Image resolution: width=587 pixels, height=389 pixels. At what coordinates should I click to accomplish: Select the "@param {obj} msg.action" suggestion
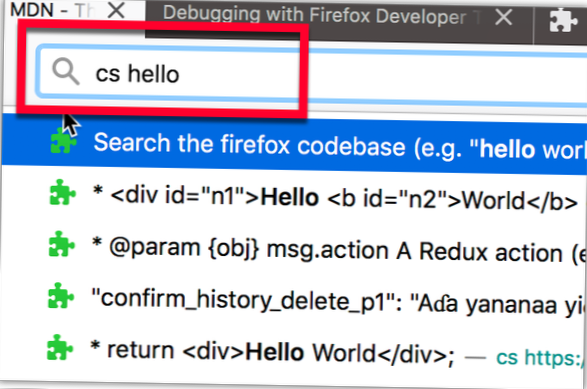(x=293, y=249)
